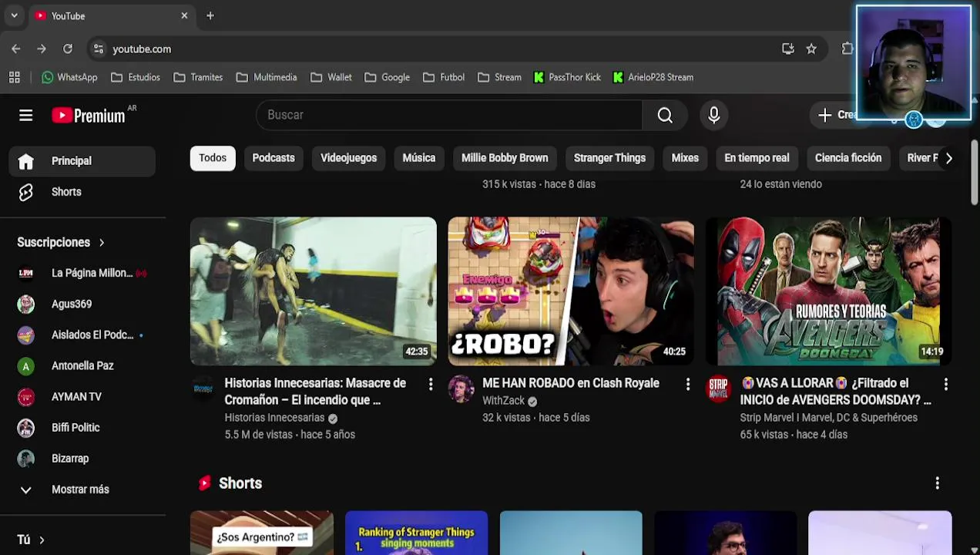Click Historias Innecesarias channel avatar
Image resolution: width=980 pixels, height=555 pixels.
[x=203, y=388]
